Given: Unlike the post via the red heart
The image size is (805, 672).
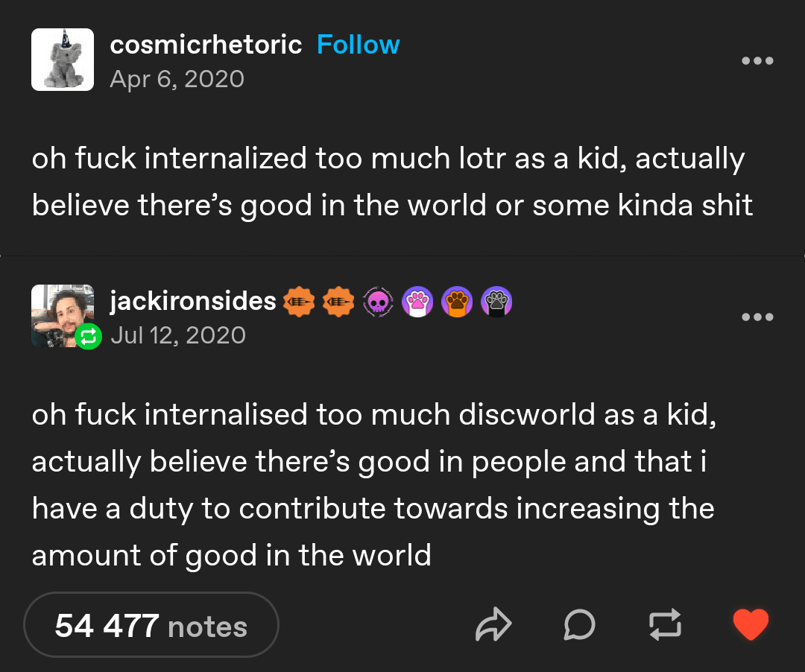Looking at the screenshot, I should [751, 624].
